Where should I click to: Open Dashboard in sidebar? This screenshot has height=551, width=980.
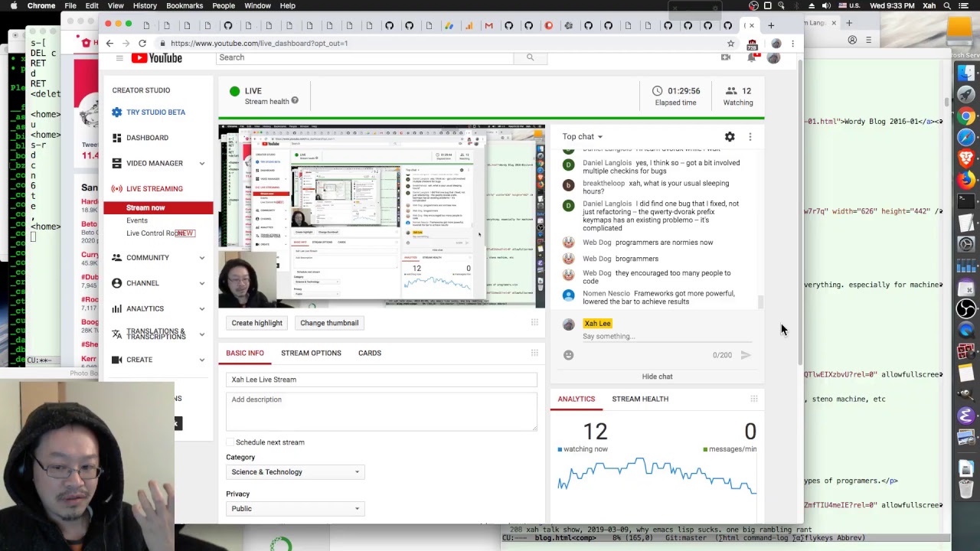pos(148,138)
